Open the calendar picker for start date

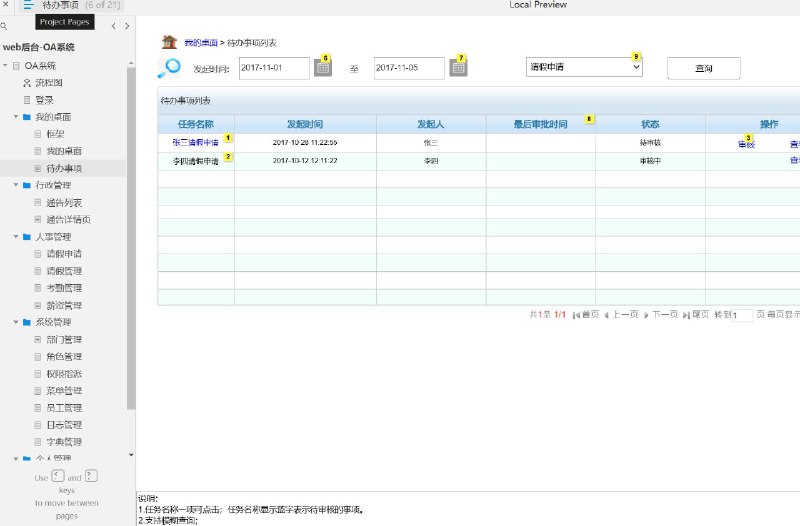(322, 67)
